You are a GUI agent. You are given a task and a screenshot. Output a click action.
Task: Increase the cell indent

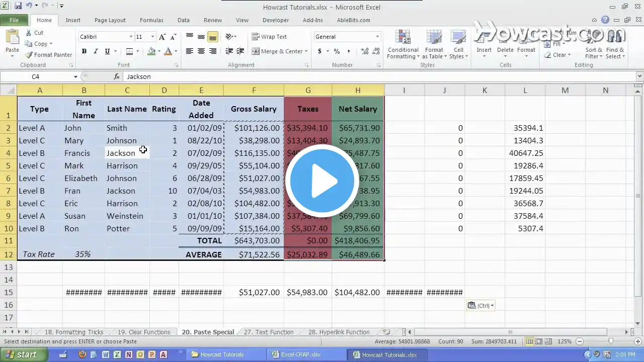tap(240, 51)
